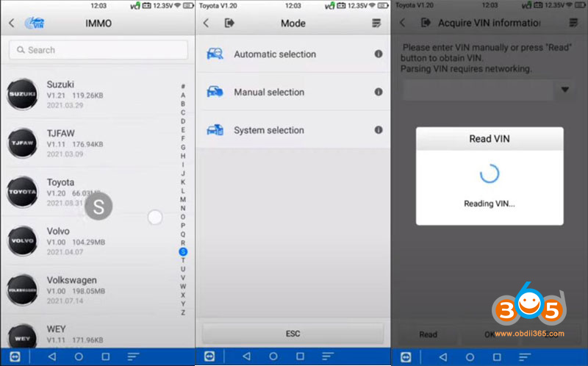Show info for Automatic selection

point(379,54)
